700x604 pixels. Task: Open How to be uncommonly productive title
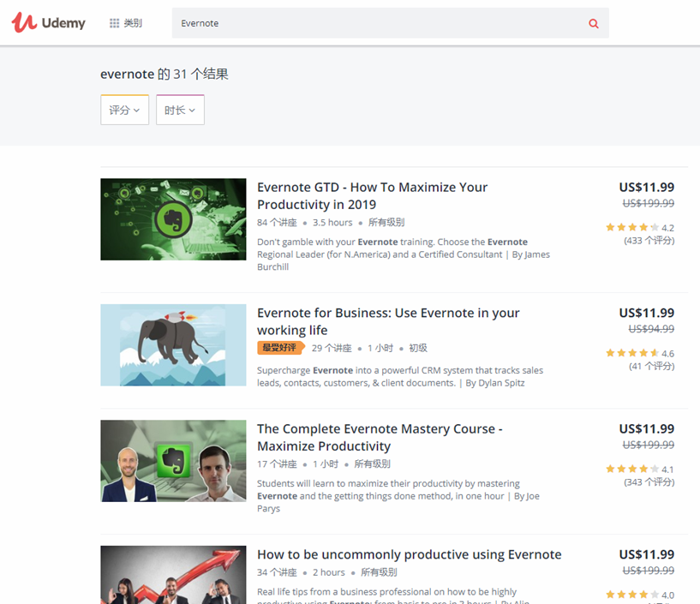pyautogui.click(x=409, y=554)
